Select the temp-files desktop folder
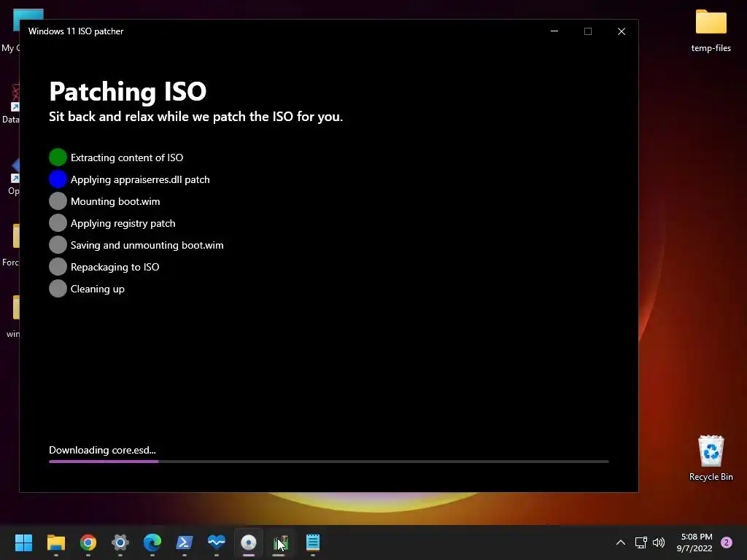The height and width of the screenshot is (560, 747). point(711,29)
